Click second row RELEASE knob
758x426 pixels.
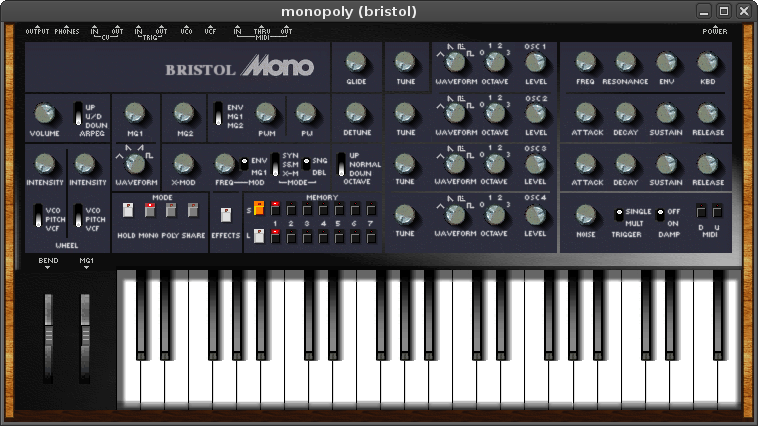tap(707, 164)
